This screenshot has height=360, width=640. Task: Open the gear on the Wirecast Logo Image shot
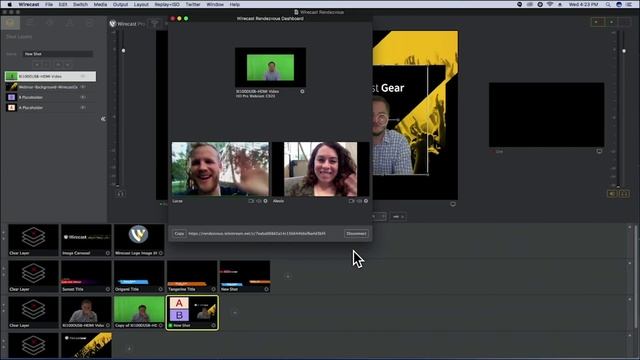(161, 253)
